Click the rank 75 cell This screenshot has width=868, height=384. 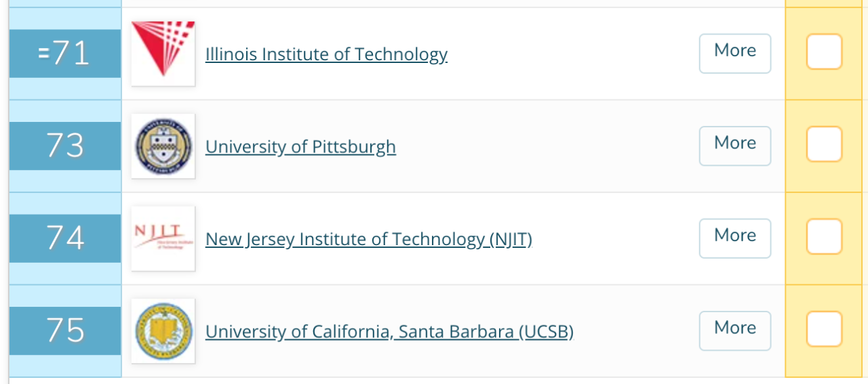[65, 331]
